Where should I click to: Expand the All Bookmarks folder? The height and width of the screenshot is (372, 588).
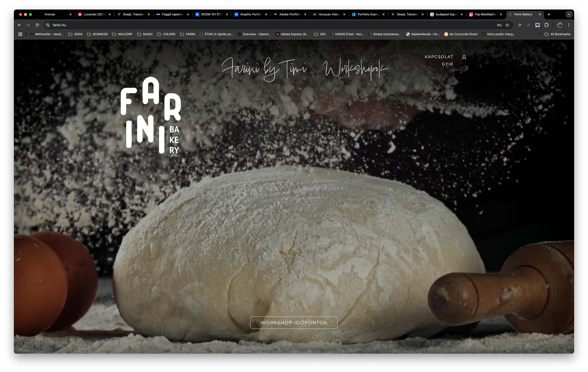click(x=558, y=34)
